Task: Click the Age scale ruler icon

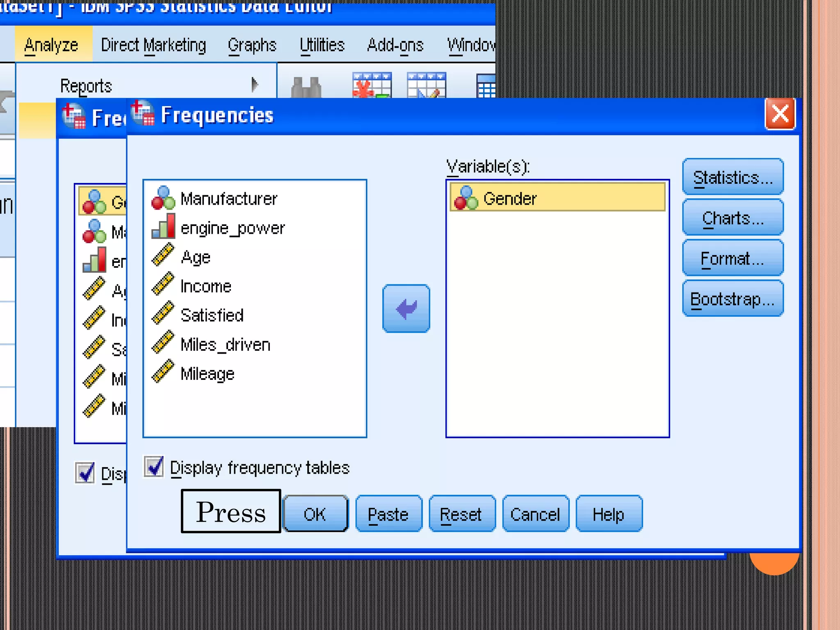Action: tap(163, 255)
